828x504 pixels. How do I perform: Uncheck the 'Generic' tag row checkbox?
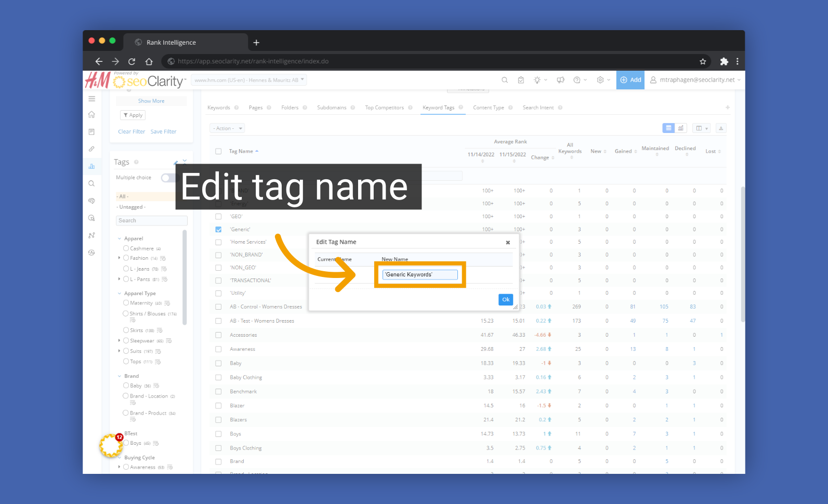click(218, 230)
